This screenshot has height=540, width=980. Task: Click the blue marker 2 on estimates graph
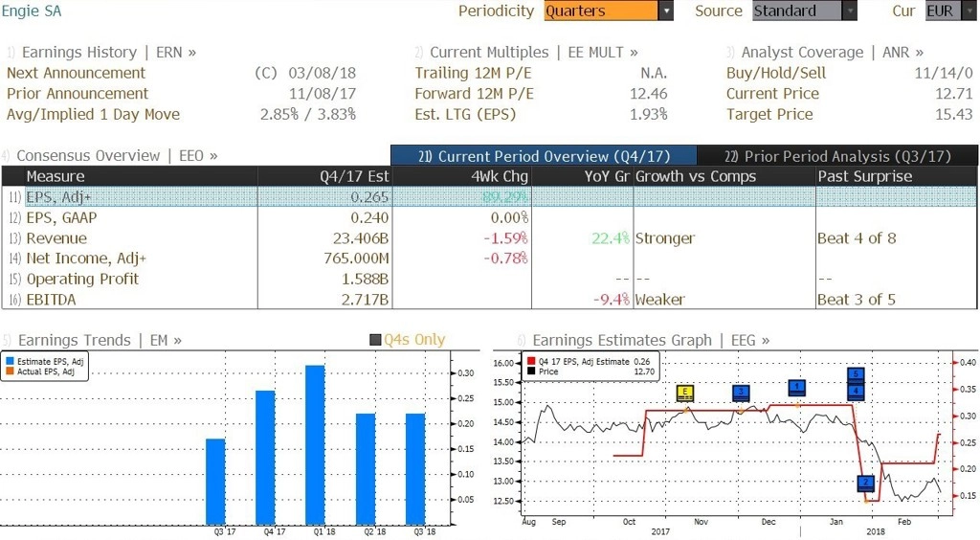click(865, 484)
